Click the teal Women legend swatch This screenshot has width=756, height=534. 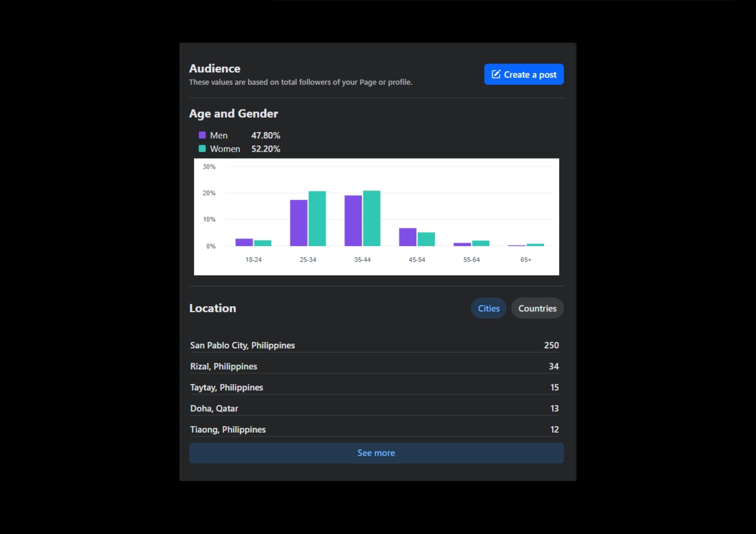click(202, 149)
